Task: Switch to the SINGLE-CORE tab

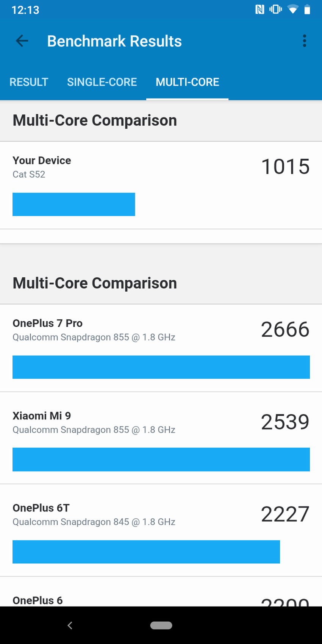Action: click(102, 82)
